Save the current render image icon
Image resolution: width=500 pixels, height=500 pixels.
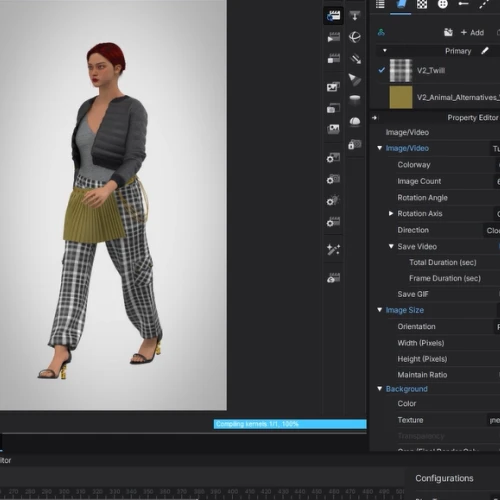pos(333,87)
